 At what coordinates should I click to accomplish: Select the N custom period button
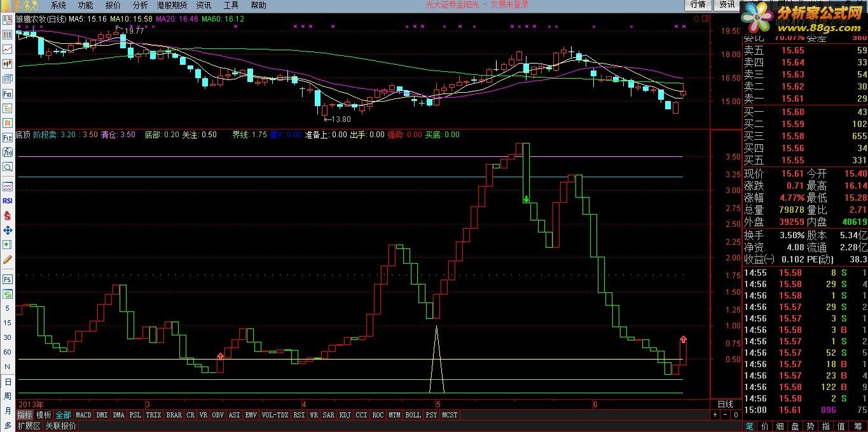click(8, 367)
